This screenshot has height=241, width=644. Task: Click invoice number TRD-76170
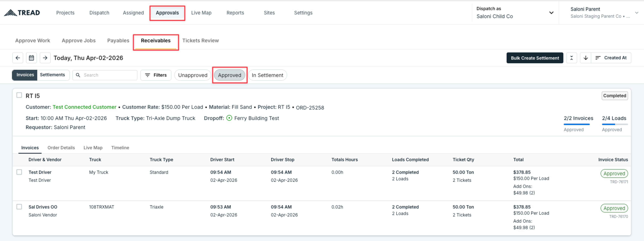(619, 217)
